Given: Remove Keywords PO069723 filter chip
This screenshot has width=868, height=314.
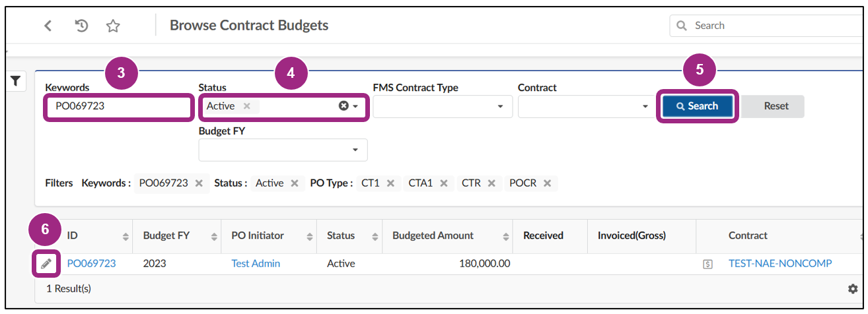Looking at the screenshot, I should coord(199,183).
